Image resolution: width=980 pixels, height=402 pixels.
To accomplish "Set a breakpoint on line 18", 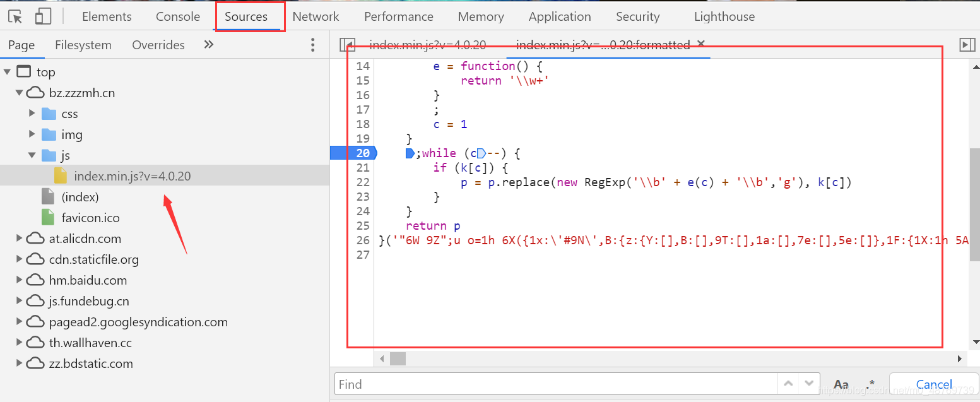I will (x=362, y=124).
